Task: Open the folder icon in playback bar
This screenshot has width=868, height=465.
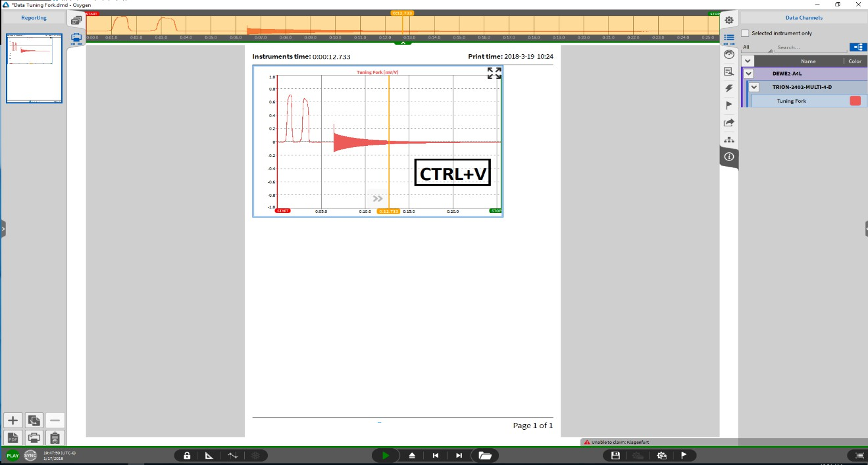Action: click(x=485, y=456)
